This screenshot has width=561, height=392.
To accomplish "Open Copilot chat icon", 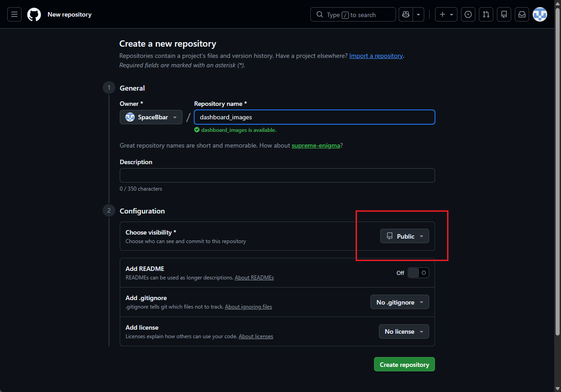I will coord(406,14).
